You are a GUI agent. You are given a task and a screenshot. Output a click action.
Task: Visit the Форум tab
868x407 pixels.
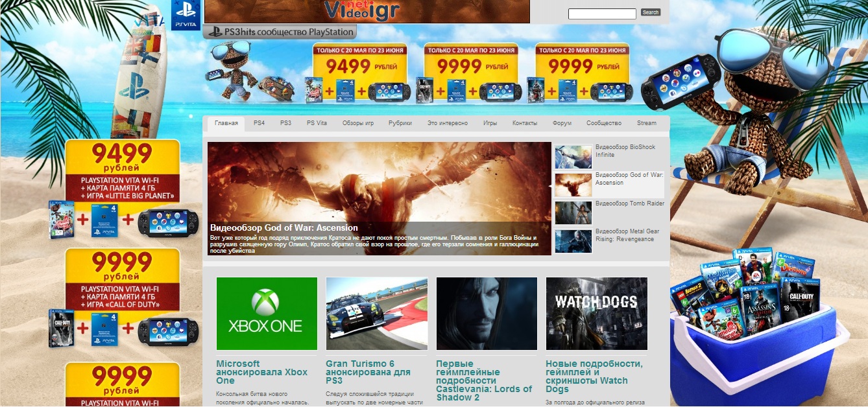point(562,123)
